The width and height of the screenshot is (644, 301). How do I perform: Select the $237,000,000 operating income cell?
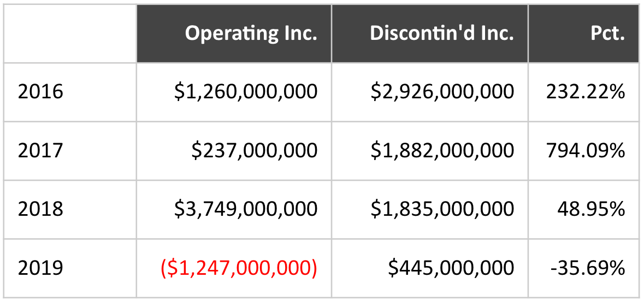click(x=255, y=150)
